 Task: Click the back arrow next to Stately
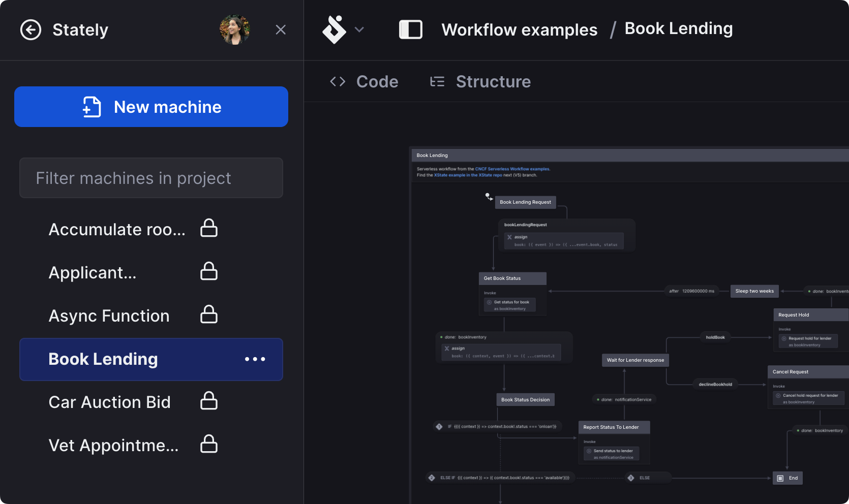(31, 30)
